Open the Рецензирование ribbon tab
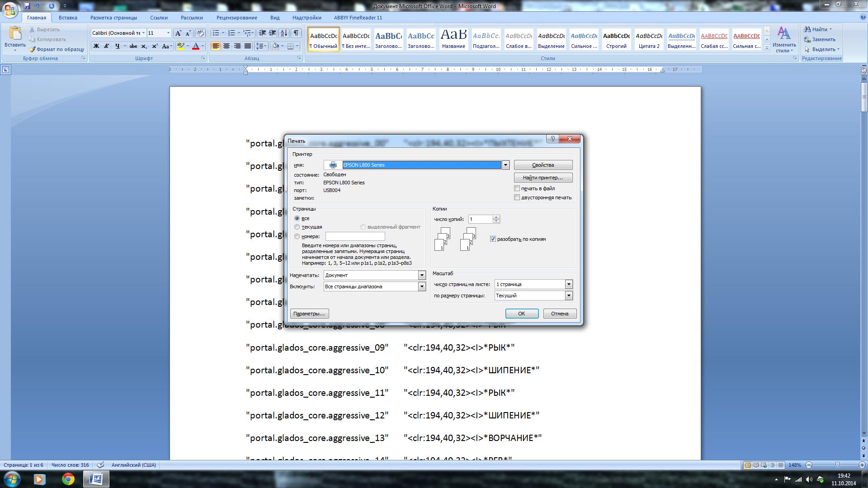Viewport: 868px width, 488px height. pyautogui.click(x=236, y=18)
